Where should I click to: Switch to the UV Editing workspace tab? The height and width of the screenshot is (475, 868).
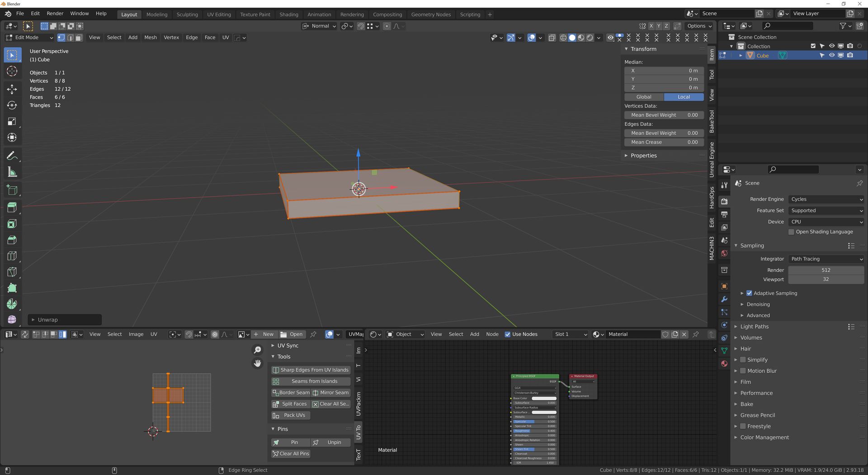(x=219, y=14)
